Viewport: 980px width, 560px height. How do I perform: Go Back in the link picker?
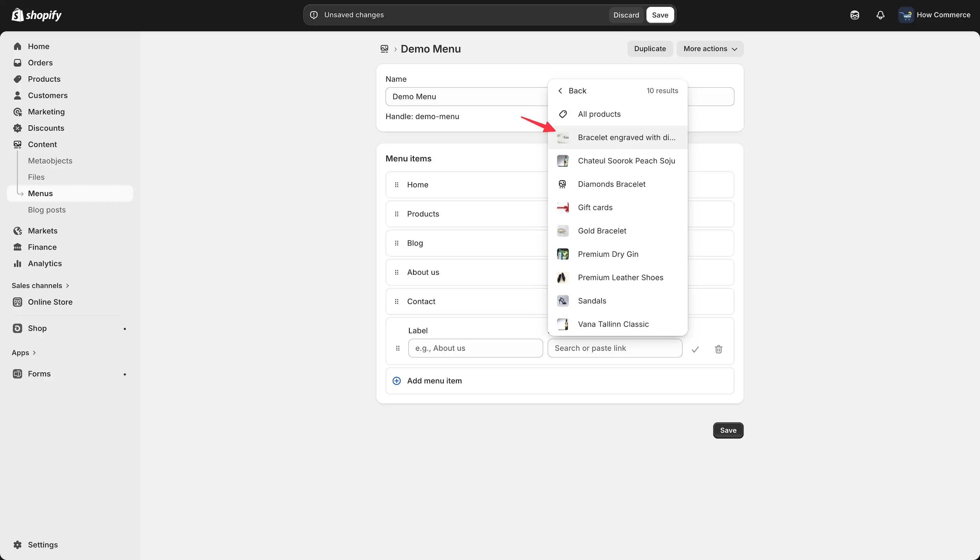pos(572,91)
